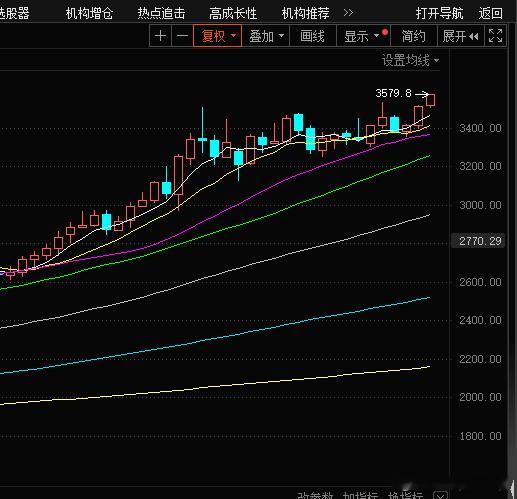Enter fullscreen chart mode

click(x=495, y=36)
